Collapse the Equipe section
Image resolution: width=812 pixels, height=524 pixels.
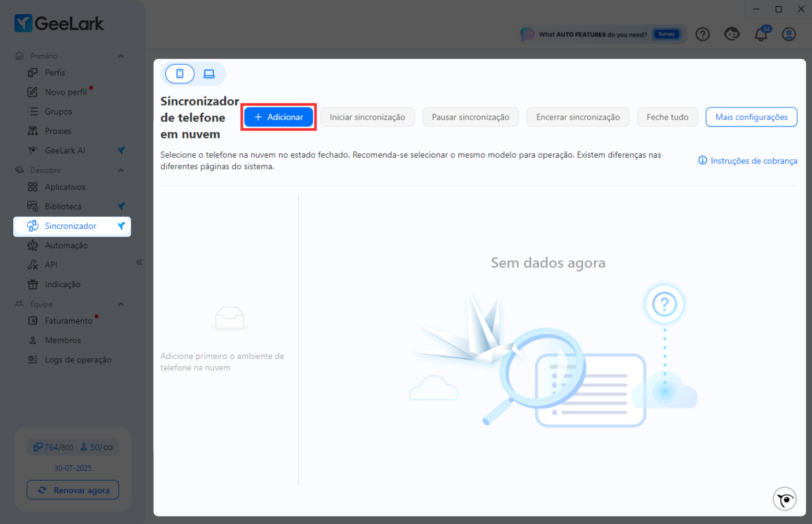pos(121,304)
